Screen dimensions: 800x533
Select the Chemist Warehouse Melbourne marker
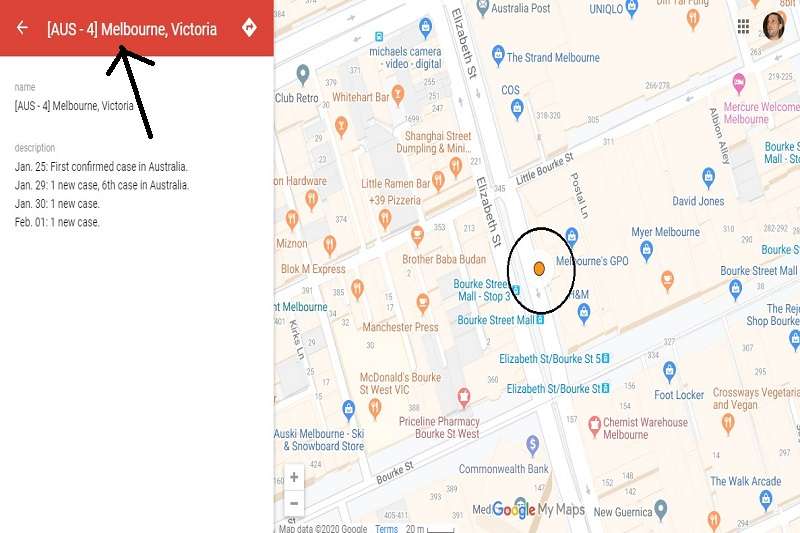click(x=594, y=426)
